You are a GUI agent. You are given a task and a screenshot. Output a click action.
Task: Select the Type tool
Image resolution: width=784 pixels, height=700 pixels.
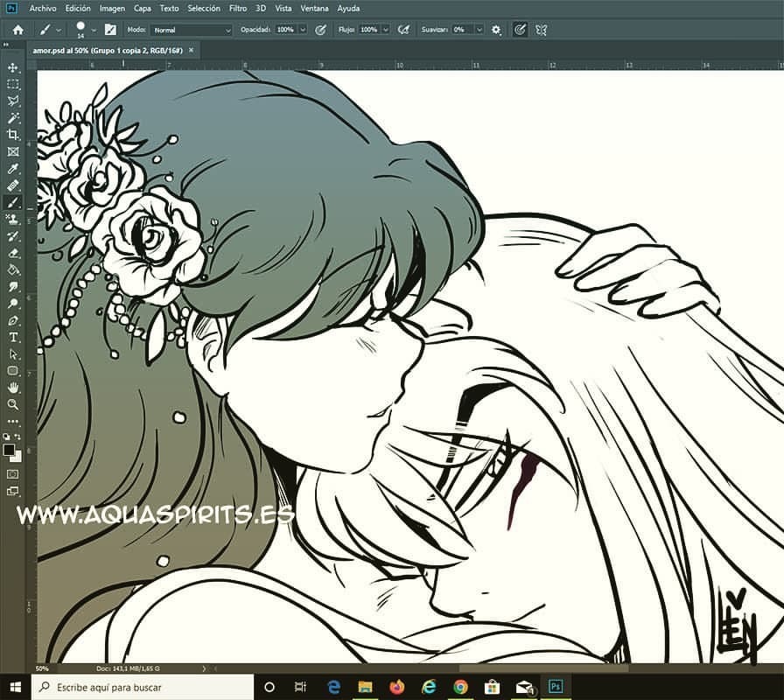pos(13,338)
